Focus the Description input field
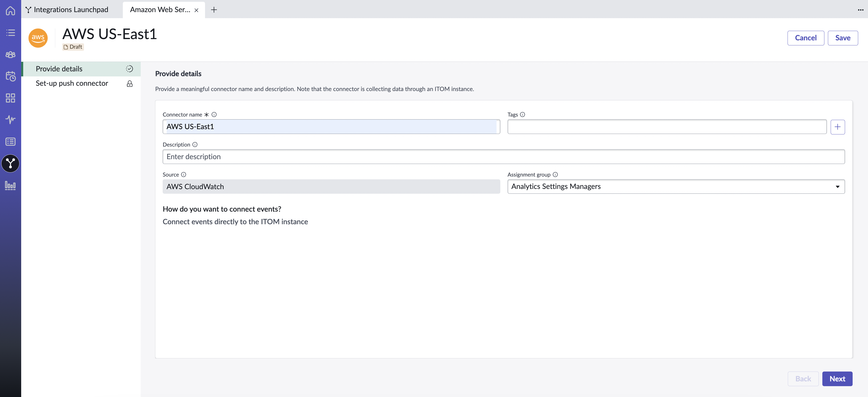 [x=503, y=157]
